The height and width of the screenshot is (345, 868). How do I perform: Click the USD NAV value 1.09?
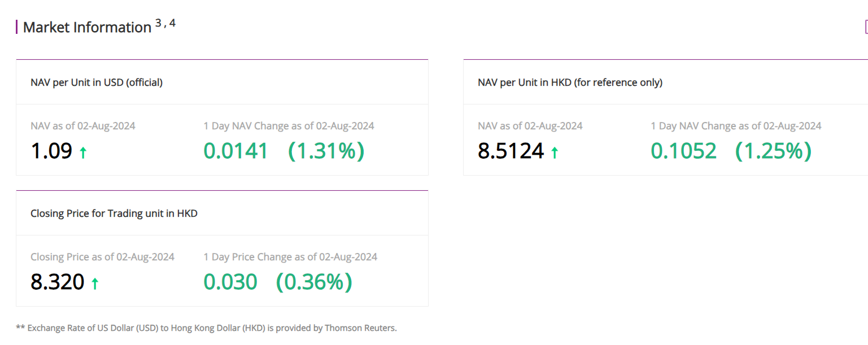point(51,151)
